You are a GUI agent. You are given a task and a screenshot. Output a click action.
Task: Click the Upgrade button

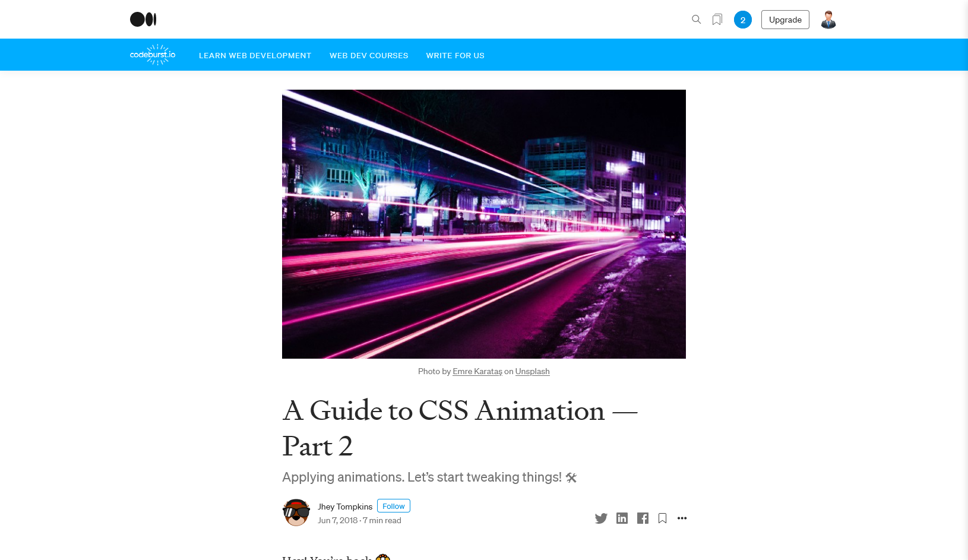(785, 20)
